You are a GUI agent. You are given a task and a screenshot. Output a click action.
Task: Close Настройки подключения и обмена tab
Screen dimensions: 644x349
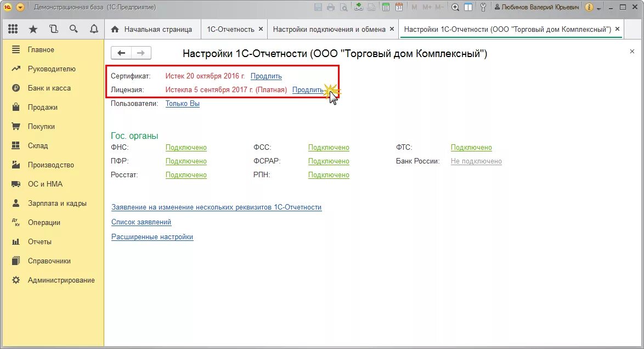pyautogui.click(x=392, y=29)
